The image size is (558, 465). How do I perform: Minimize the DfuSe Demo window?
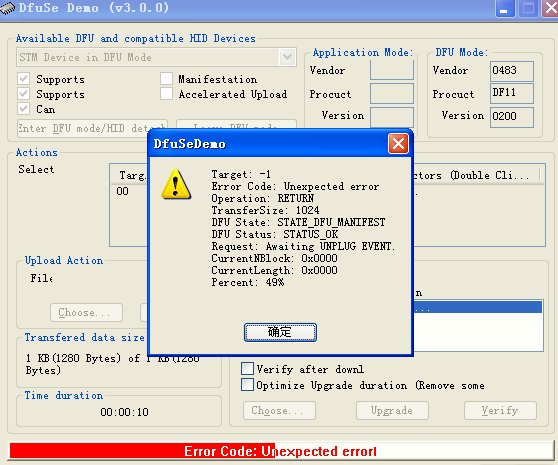click(x=505, y=8)
